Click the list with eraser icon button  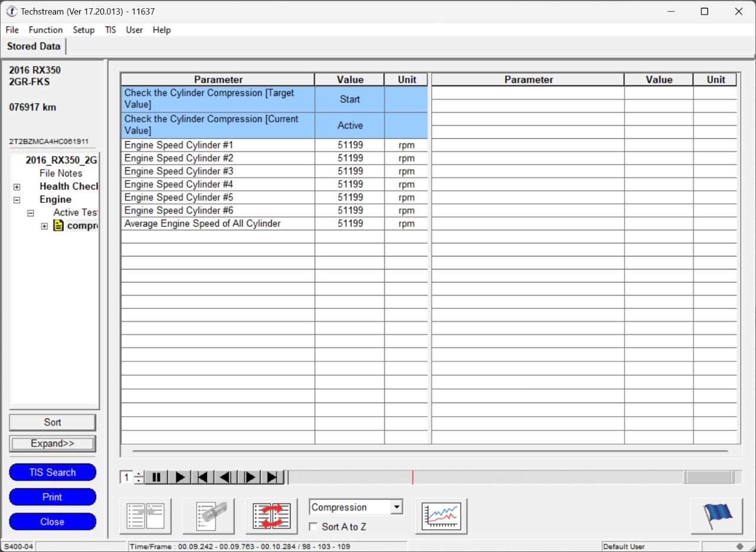click(208, 516)
